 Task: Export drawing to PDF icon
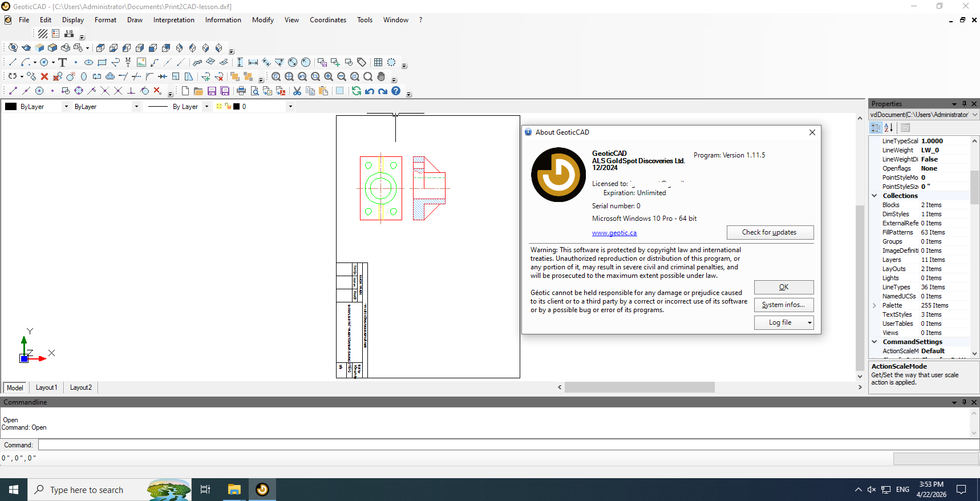coord(281,91)
